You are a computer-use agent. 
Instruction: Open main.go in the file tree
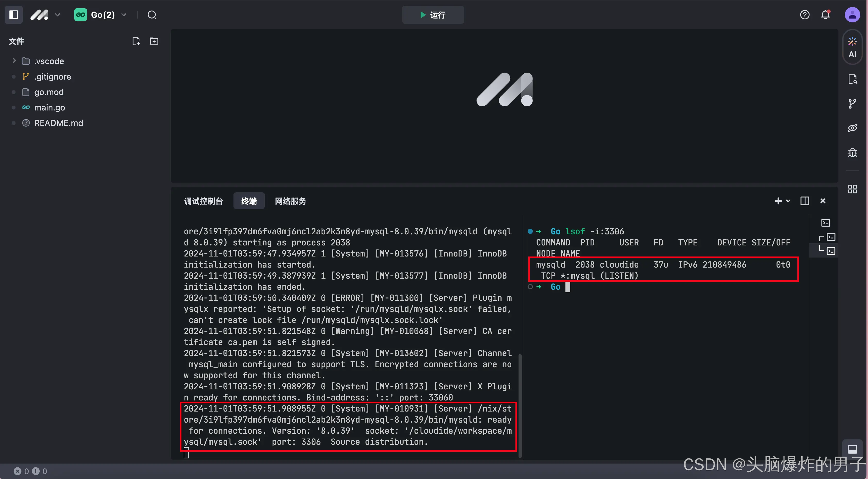49,107
